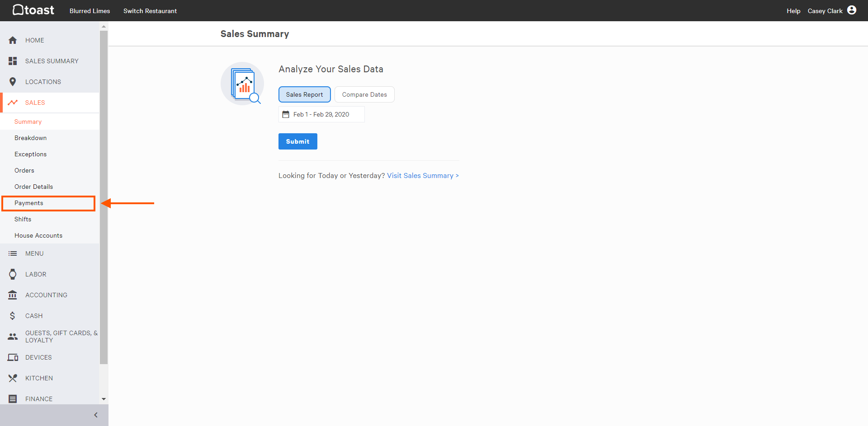The height and width of the screenshot is (426, 868).
Task: Switch to the Breakdown sales view
Action: [x=30, y=138]
